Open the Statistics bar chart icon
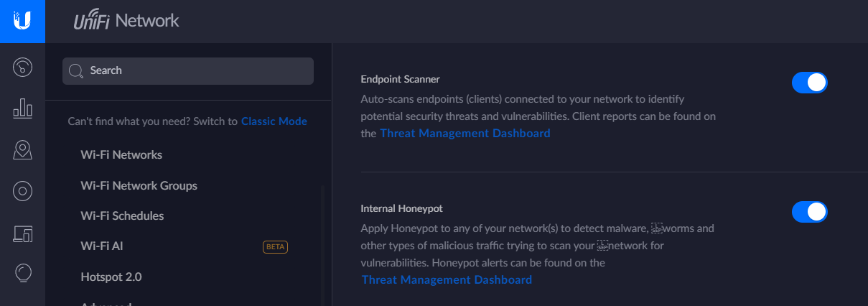The height and width of the screenshot is (306, 868). click(22, 108)
